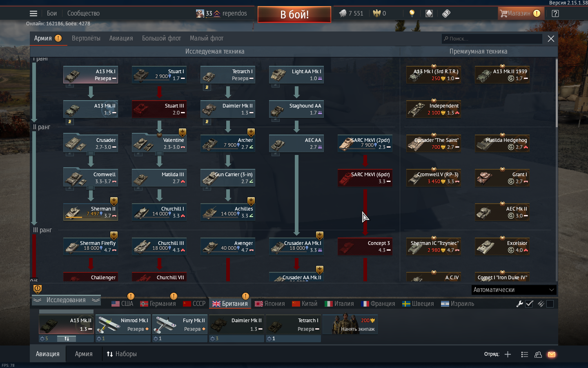Open the squad list icon at bottom right
The image size is (588, 368).
click(525, 355)
